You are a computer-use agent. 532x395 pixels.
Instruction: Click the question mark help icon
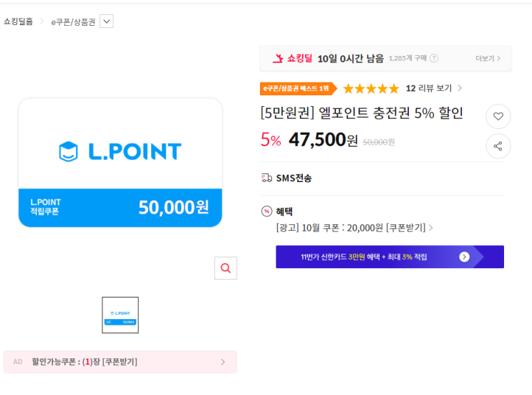click(434, 59)
